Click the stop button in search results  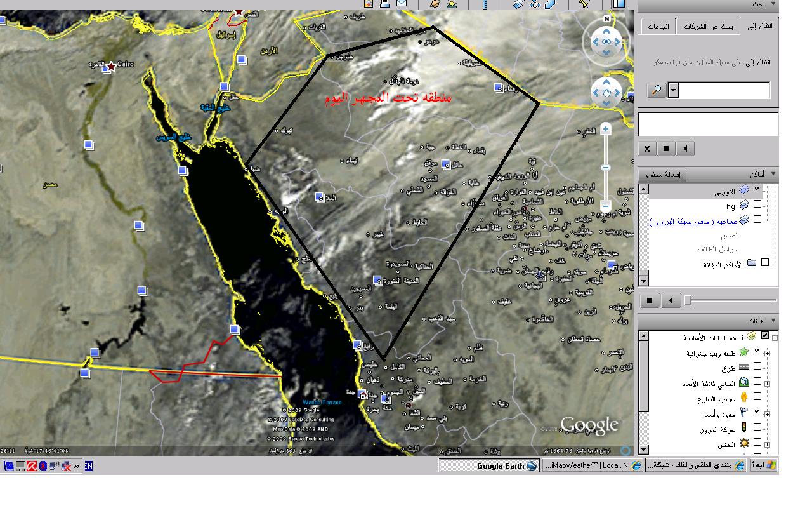click(666, 149)
